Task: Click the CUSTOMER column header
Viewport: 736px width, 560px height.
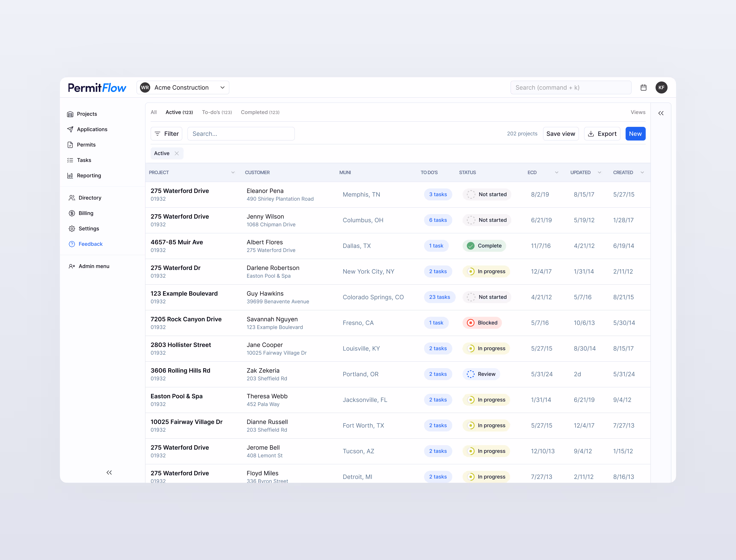Action: click(257, 172)
